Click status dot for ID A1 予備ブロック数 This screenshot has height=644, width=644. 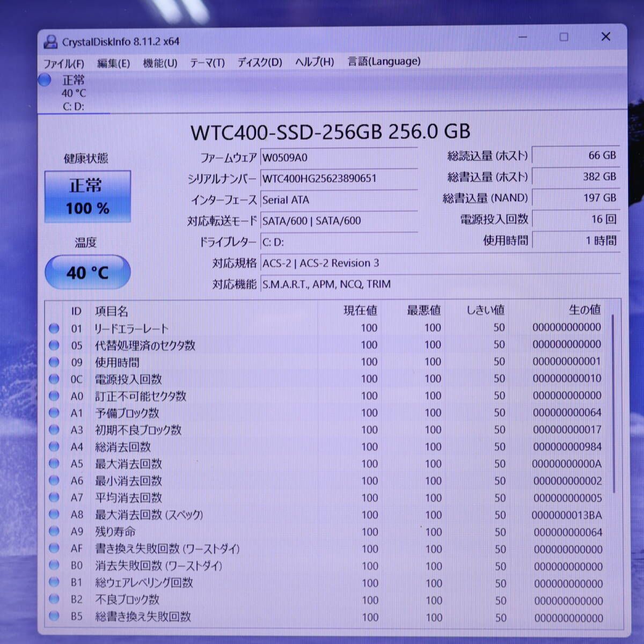coord(54,413)
